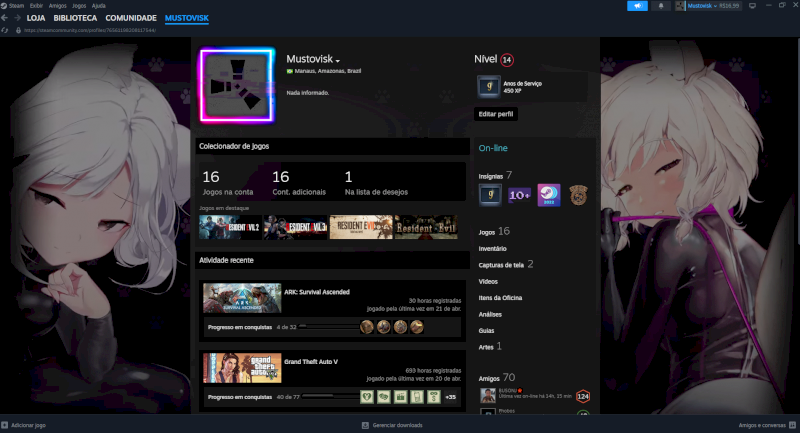Screen dimensions: 800x433
Task: Click the third GTA V achievement icon
Action: pos(401,397)
